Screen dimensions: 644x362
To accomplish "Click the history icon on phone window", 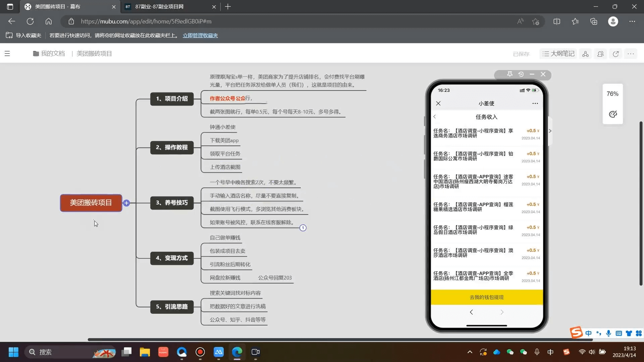I will coord(521,74).
